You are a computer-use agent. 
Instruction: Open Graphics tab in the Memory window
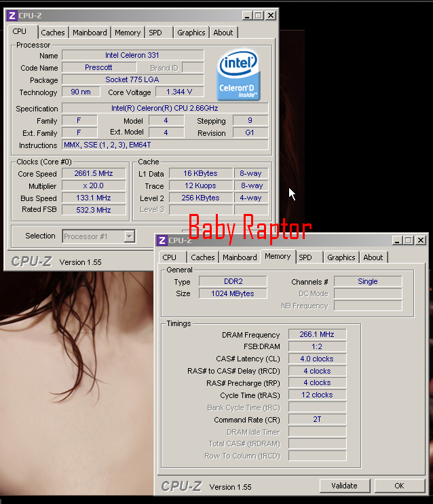tap(341, 257)
